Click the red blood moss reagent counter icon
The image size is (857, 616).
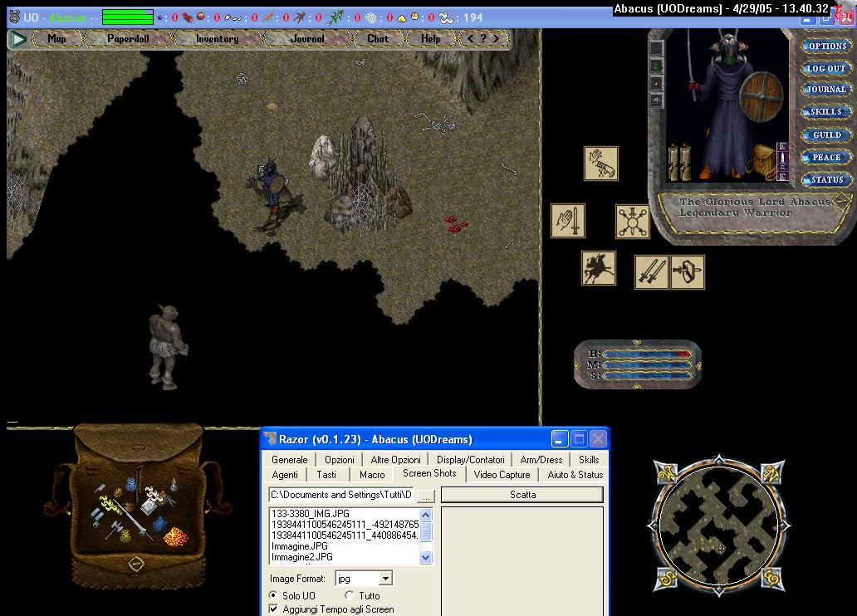tap(188, 18)
